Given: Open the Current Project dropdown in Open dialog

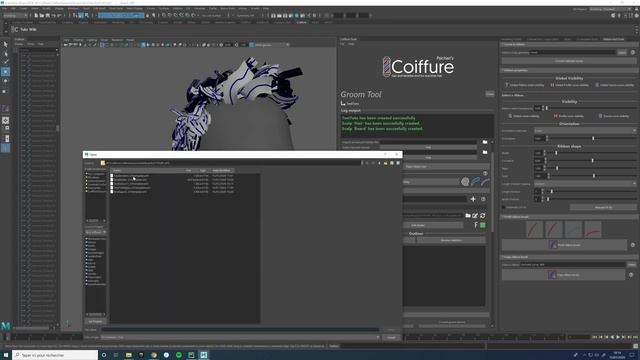Looking at the screenshot, I should (96, 232).
